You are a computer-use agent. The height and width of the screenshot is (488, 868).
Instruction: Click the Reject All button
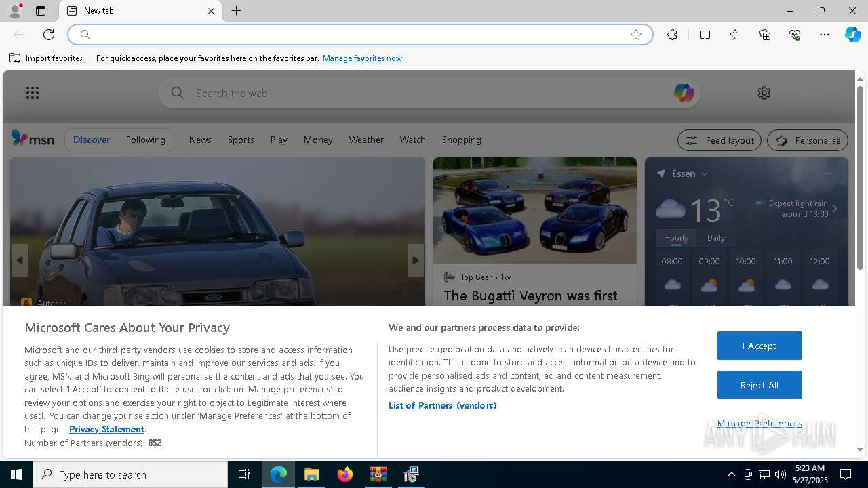759,385
